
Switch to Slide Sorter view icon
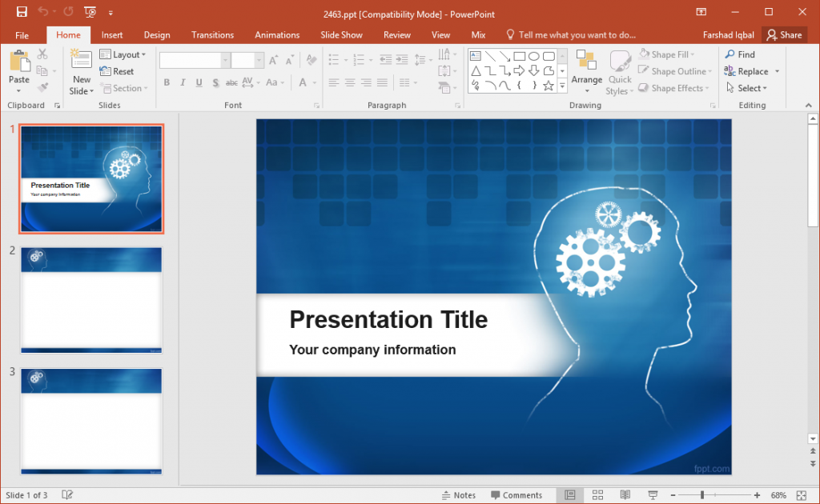coord(597,494)
